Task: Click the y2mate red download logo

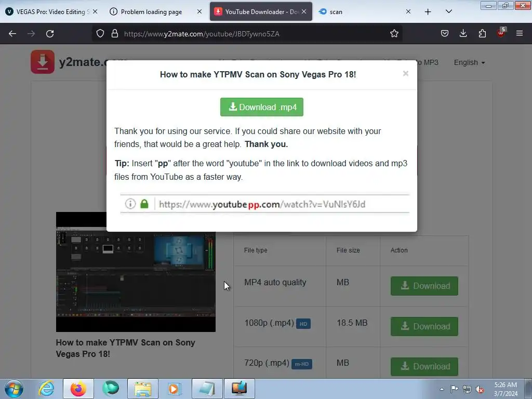Action: pyautogui.click(x=43, y=62)
